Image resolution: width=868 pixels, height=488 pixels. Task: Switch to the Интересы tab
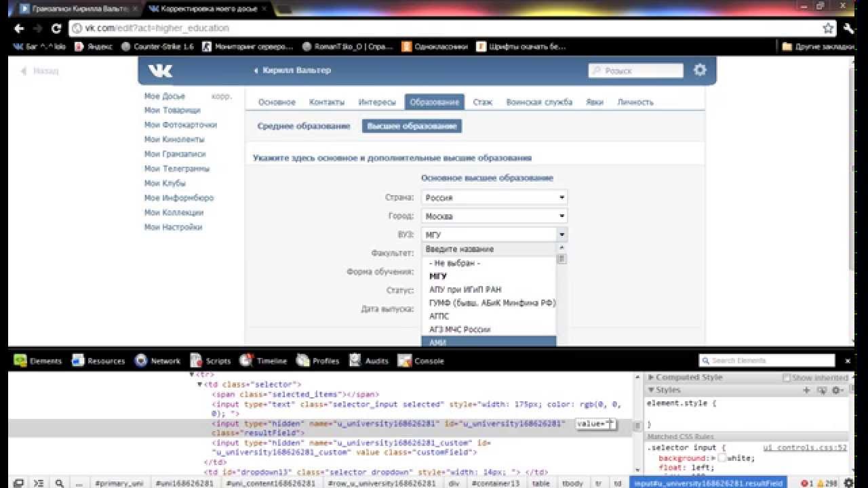click(x=377, y=102)
